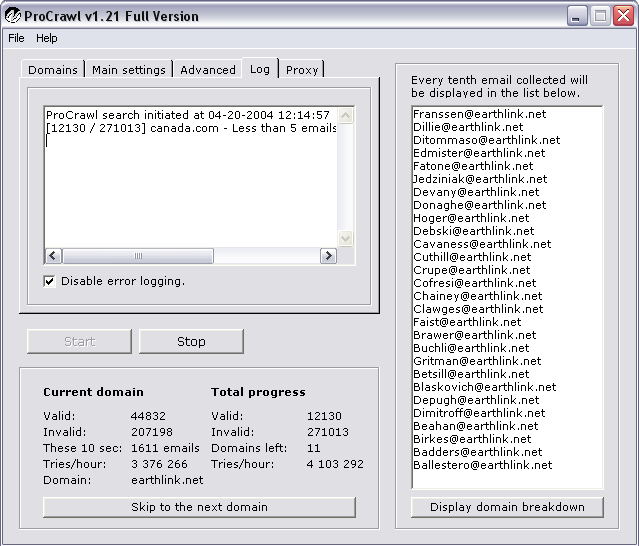This screenshot has width=639, height=546.
Task: Select Debski@earthlink.net entry
Action: tap(473, 231)
